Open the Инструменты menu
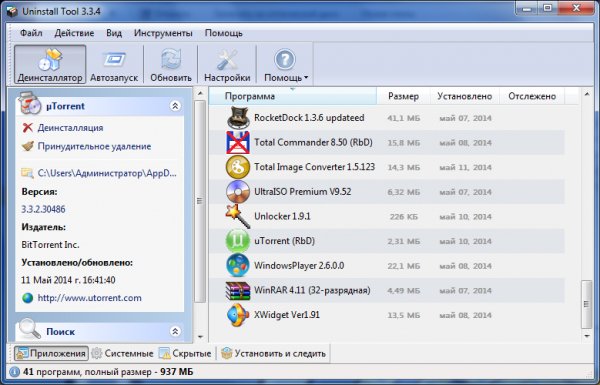The width and height of the screenshot is (600, 385). [163, 33]
